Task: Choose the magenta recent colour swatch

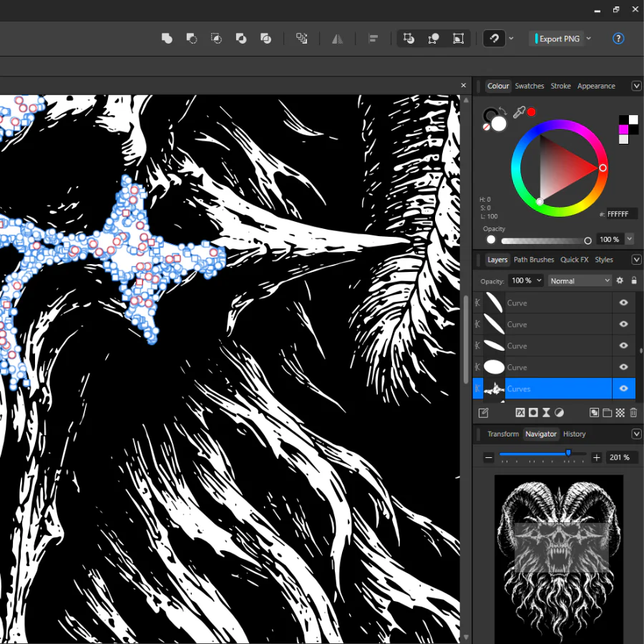Action: 623,130
